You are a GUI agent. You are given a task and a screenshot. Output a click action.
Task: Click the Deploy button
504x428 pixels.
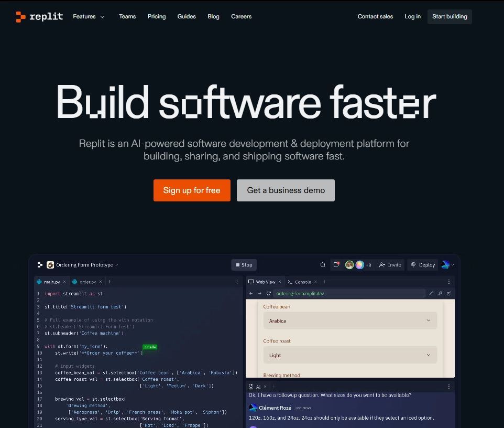pos(423,265)
